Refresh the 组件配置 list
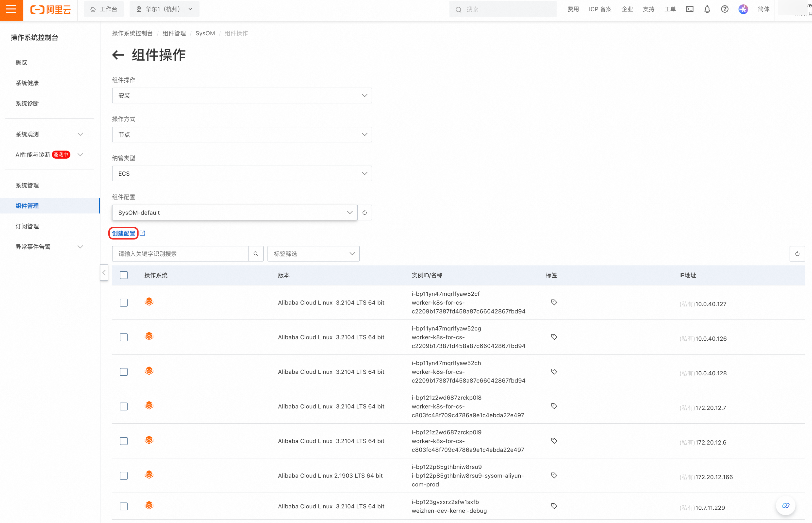The width and height of the screenshot is (812, 523). pos(364,213)
